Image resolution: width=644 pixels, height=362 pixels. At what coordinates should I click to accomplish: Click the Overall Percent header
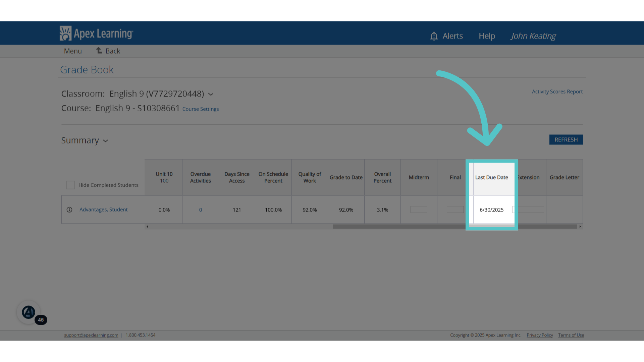point(382,177)
